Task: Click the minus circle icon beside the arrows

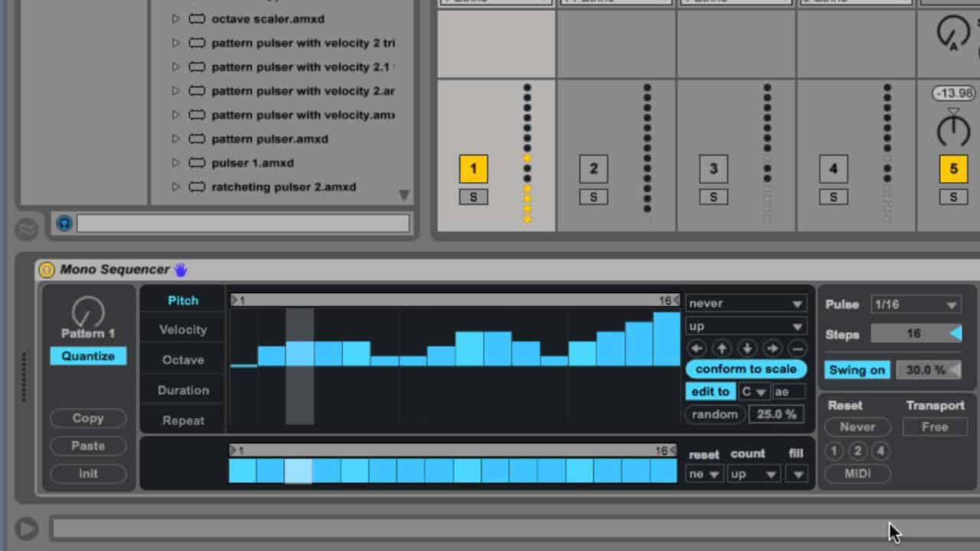Action: (797, 348)
